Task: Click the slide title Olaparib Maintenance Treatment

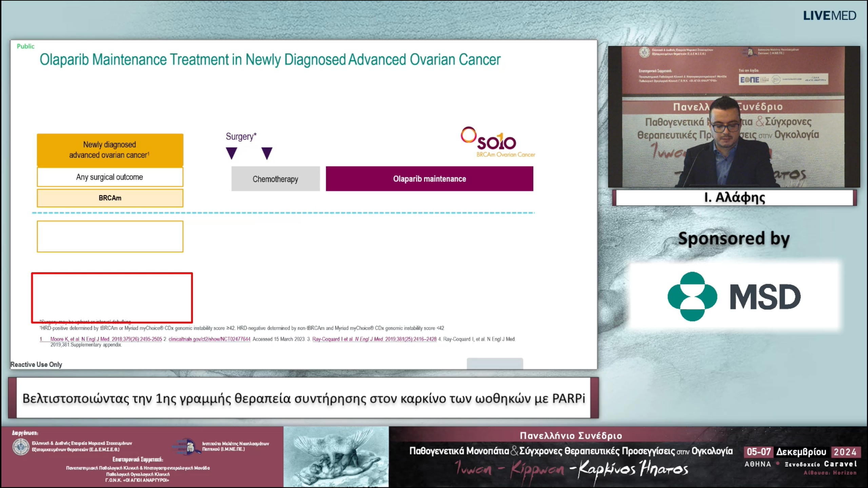Action: (x=270, y=60)
